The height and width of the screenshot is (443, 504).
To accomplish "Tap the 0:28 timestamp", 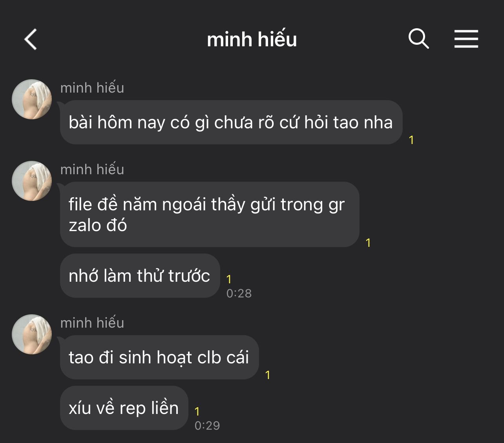I will (239, 293).
